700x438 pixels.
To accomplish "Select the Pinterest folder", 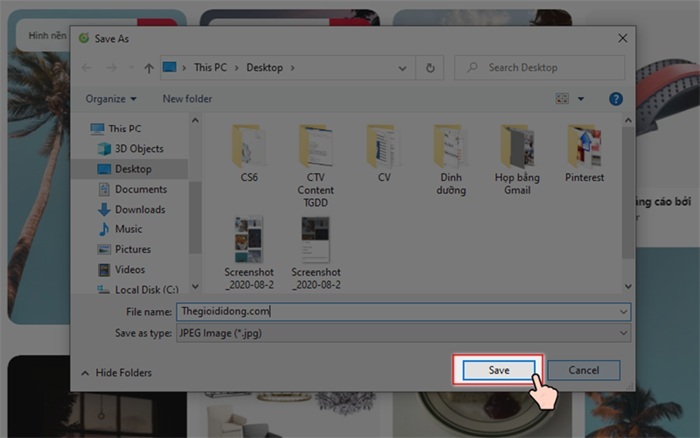I will [584, 154].
